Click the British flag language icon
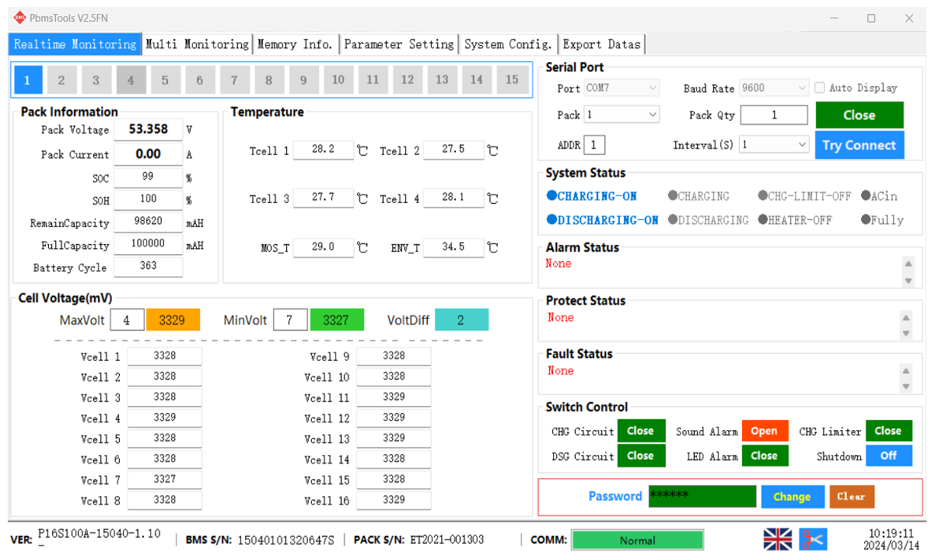Screen dimensions: 935x560 tap(777, 538)
